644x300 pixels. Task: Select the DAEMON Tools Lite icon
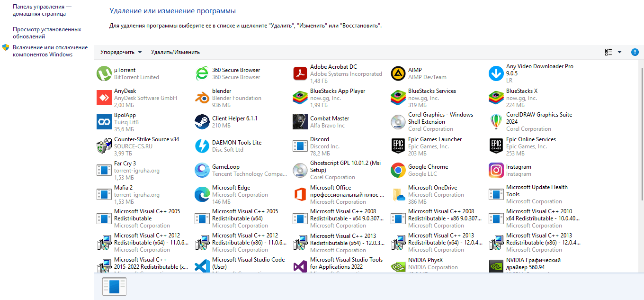[x=202, y=146]
